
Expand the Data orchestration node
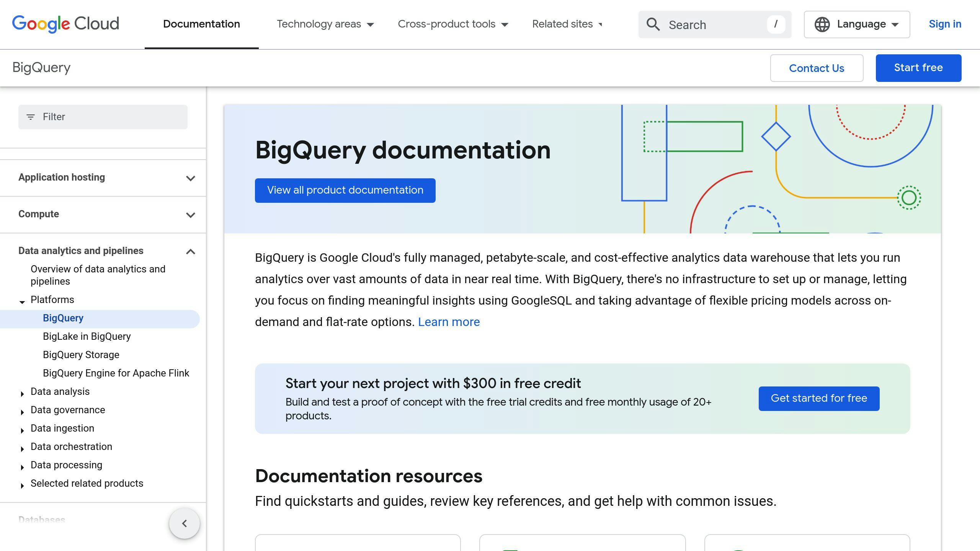pos(22,448)
